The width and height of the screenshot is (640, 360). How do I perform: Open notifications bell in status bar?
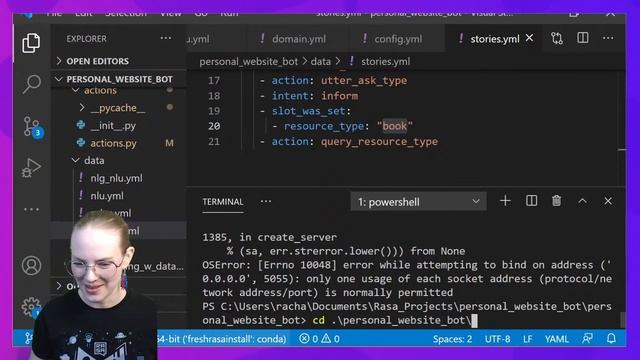point(611,339)
